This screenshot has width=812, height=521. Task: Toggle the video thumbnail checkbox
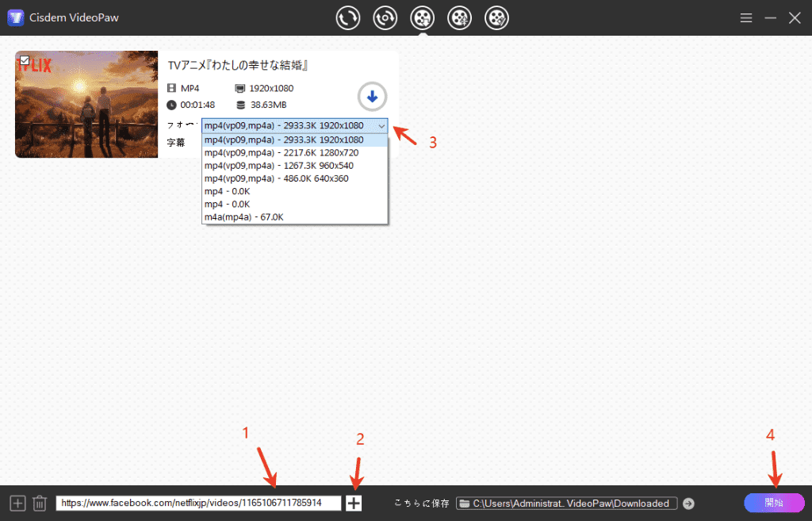click(x=25, y=59)
